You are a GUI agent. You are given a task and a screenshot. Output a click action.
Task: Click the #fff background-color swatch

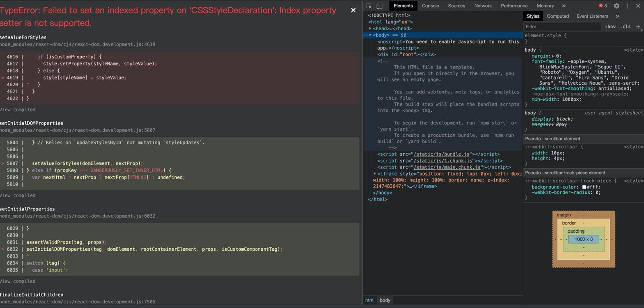tap(584, 187)
